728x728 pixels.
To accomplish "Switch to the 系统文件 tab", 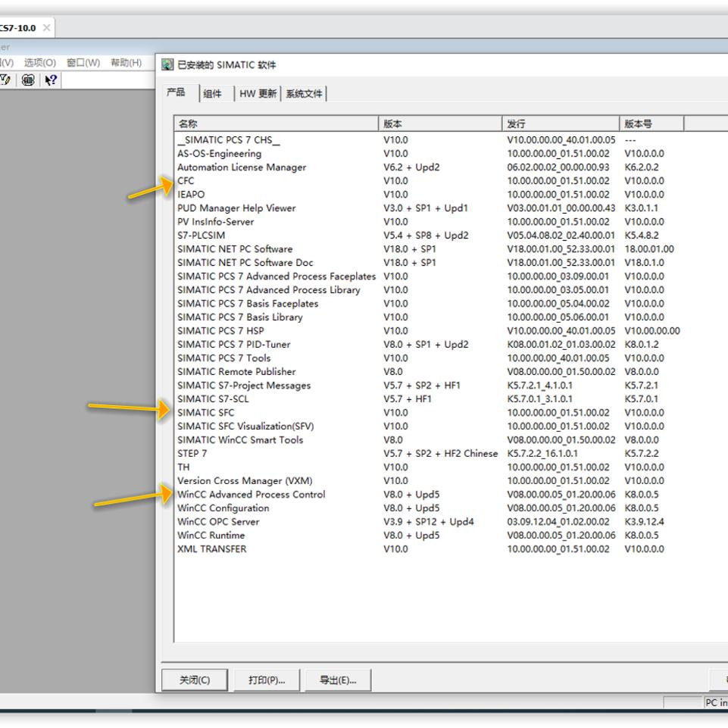I will (304, 93).
